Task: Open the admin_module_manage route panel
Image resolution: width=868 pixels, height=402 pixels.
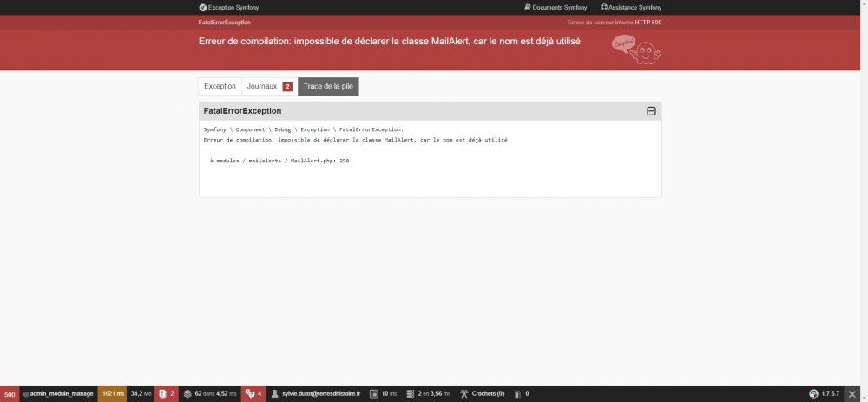Action: pos(59,393)
